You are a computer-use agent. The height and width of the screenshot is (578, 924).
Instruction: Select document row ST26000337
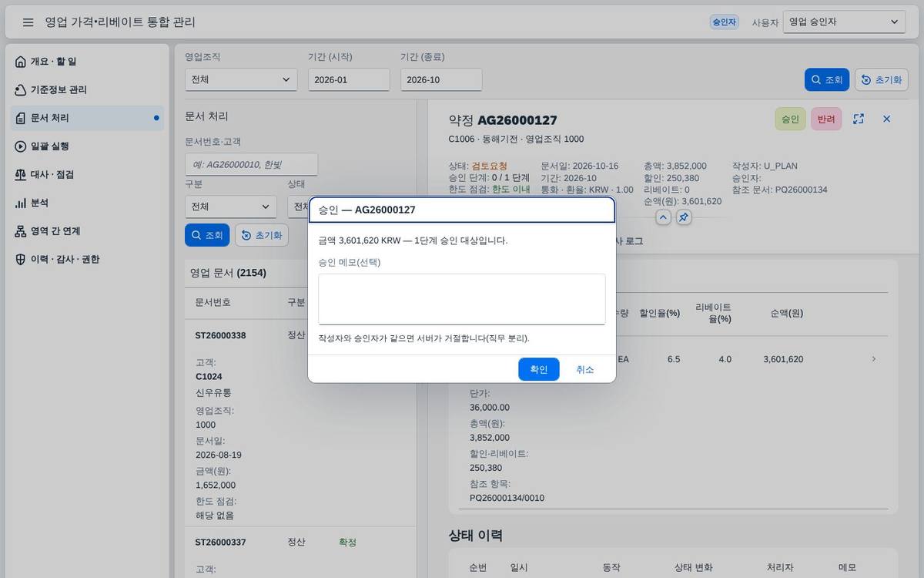point(300,554)
